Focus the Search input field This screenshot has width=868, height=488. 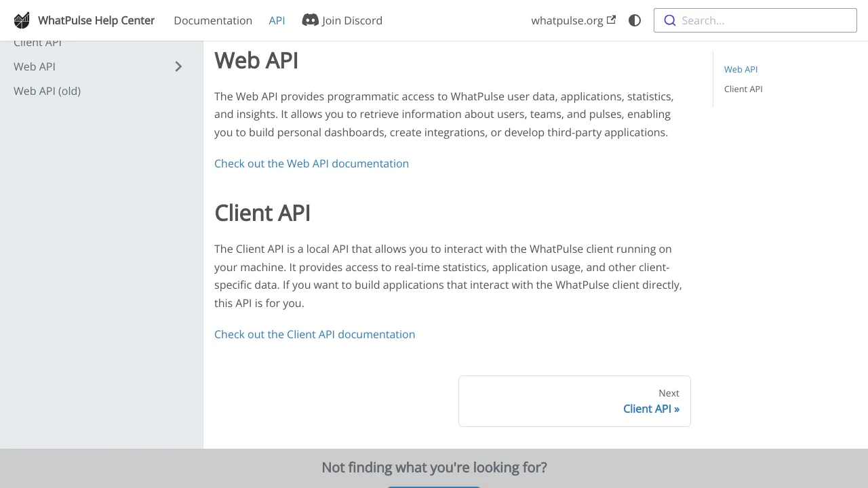tap(755, 20)
